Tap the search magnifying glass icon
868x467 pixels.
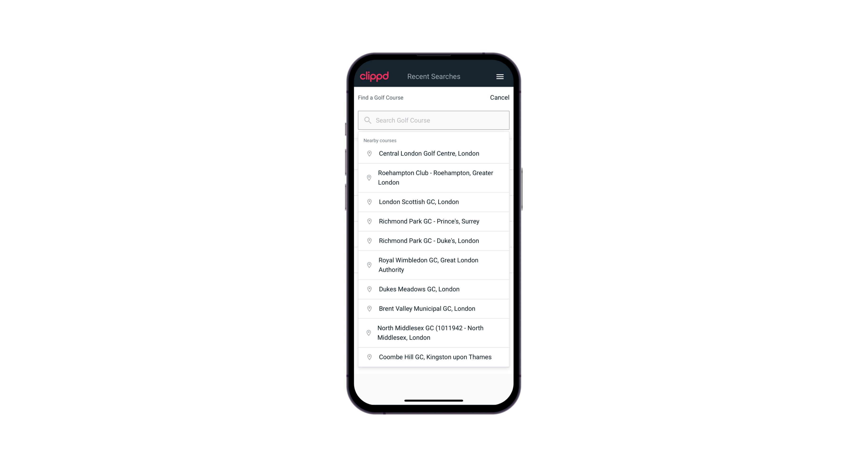click(367, 120)
